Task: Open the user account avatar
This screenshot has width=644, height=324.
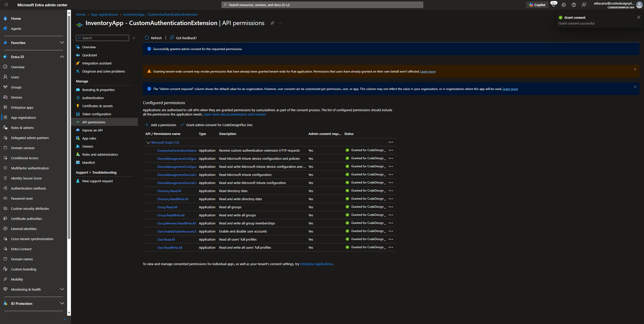Action: point(639,5)
